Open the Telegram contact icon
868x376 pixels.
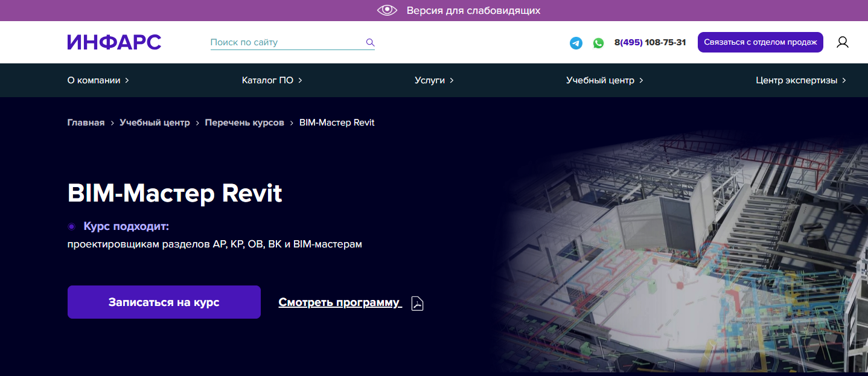tap(576, 43)
